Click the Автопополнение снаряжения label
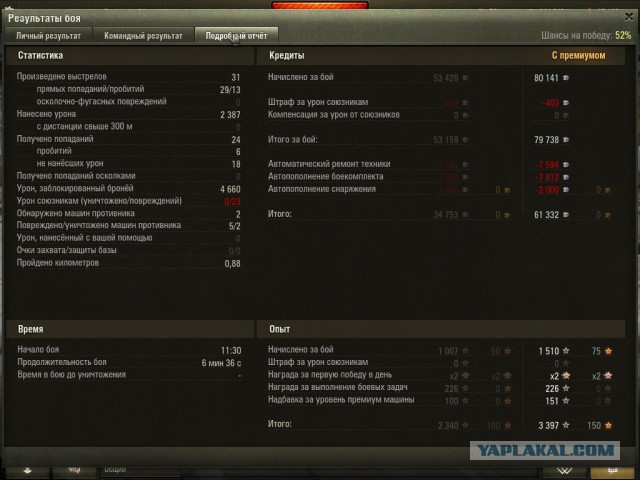This screenshot has width=640, height=480. click(322, 189)
